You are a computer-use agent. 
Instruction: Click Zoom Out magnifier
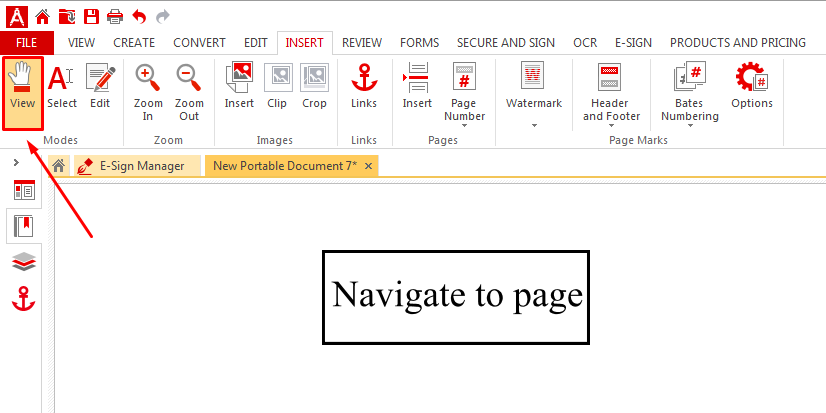tap(189, 93)
